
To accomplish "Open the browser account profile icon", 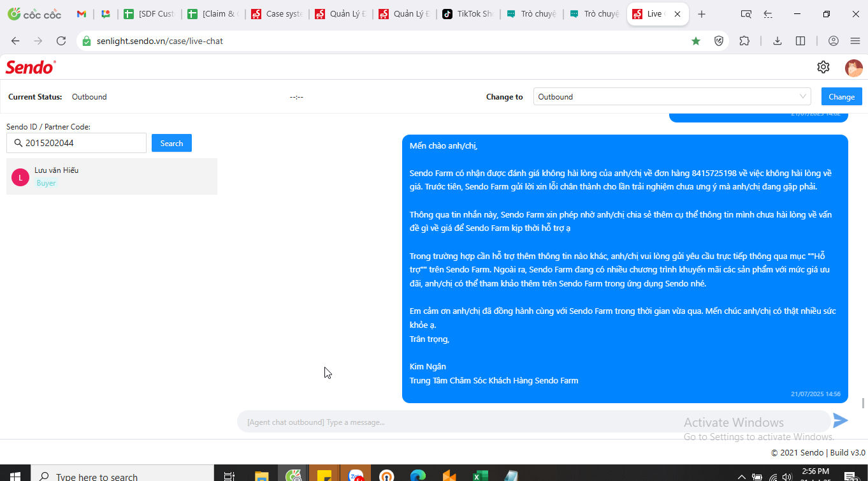I will pos(834,41).
